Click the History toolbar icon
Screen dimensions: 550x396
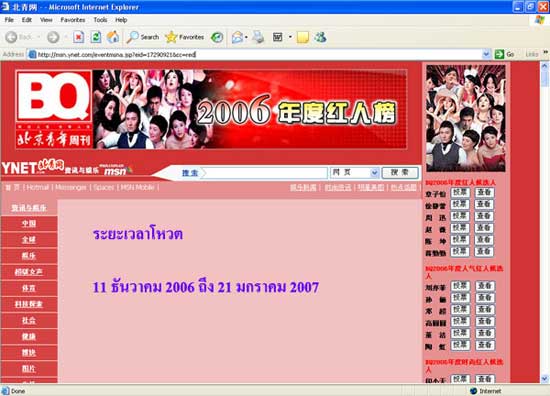click(217, 37)
